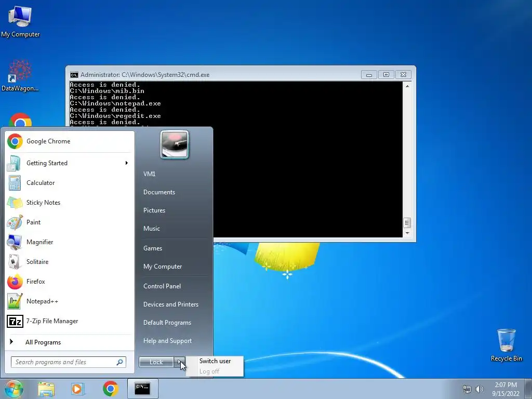Launch Calculator from Start menu
The width and height of the screenshot is (532, 399).
point(69,183)
